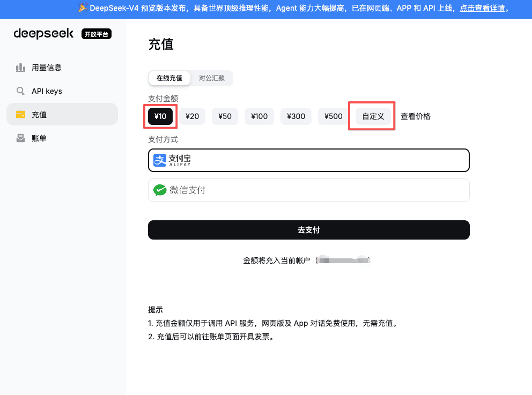This screenshot has width=532, height=395.
Task: Click the WeChat Pay green icon
Action: 160,190
